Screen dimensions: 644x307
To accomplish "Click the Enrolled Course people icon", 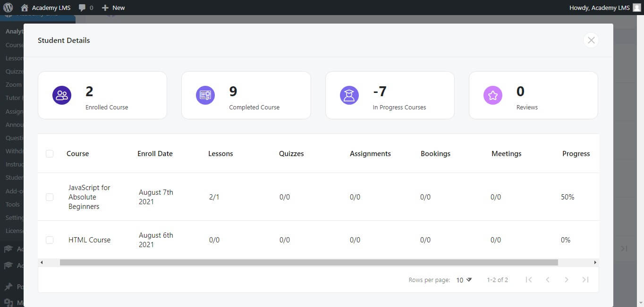I will (x=62, y=95).
